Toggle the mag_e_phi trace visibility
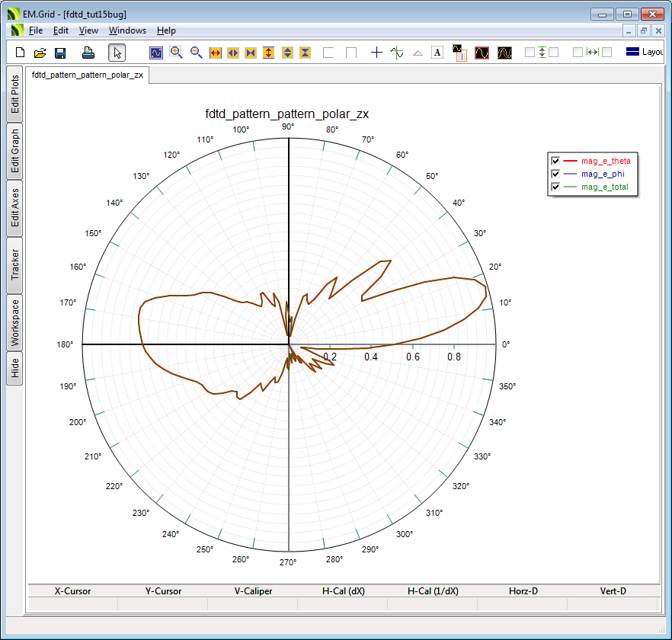 point(555,174)
